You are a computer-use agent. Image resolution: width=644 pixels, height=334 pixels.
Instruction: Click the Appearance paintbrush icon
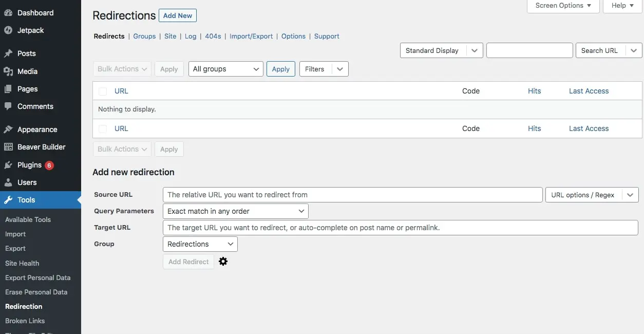tap(8, 129)
